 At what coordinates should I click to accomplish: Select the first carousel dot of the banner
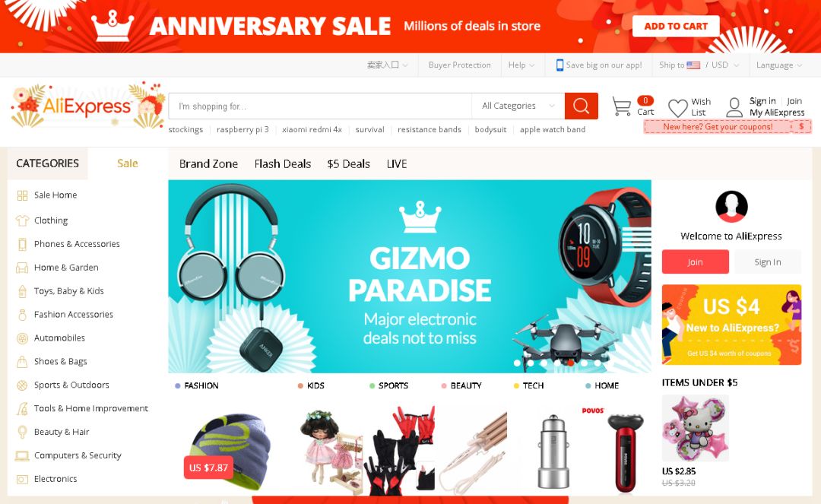(x=518, y=362)
